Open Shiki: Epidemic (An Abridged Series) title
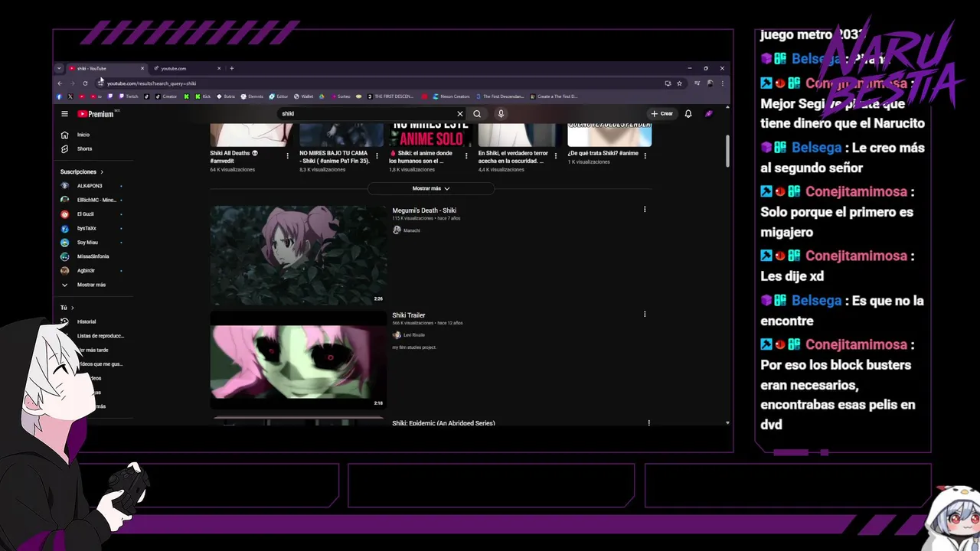This screenshot has width=980, height=551. pyautogui.click(x=443, y=423)
